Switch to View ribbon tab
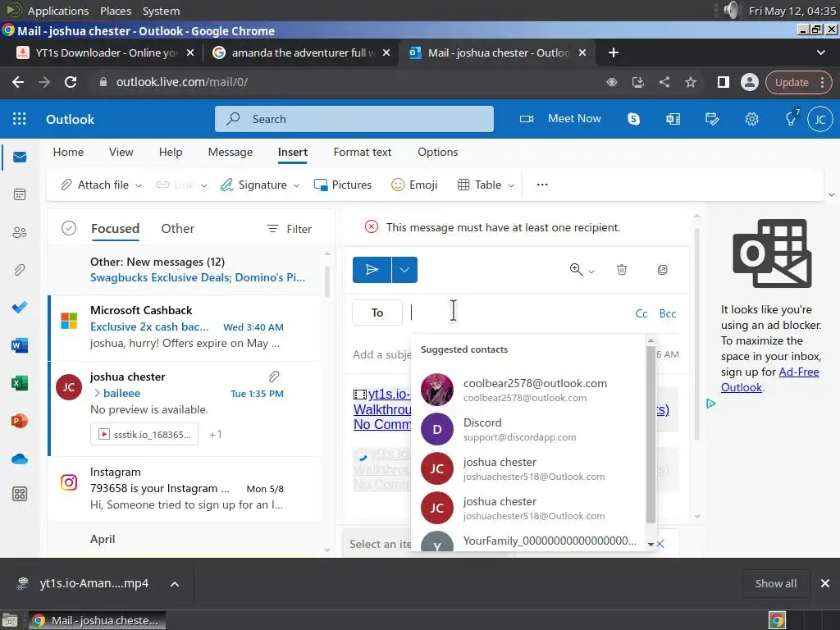Viewport: 840px width, 630px height. click(121, 152)
